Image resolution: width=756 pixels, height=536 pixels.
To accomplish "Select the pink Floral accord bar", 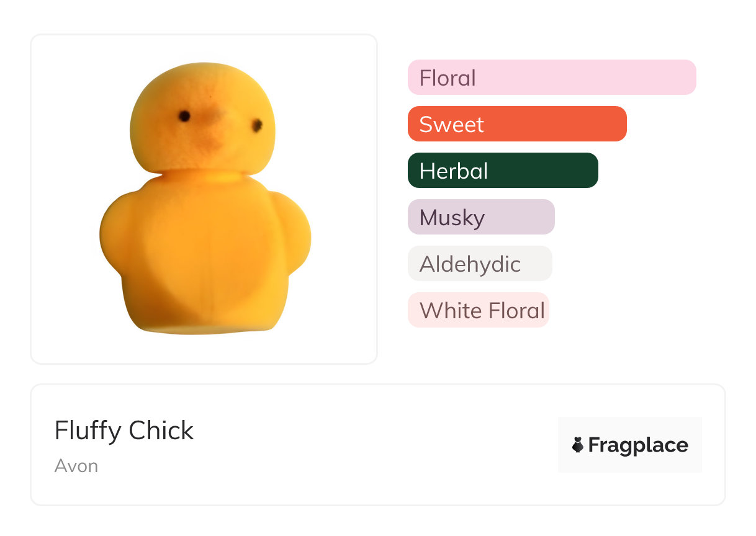I will click(x=552, y=78).
